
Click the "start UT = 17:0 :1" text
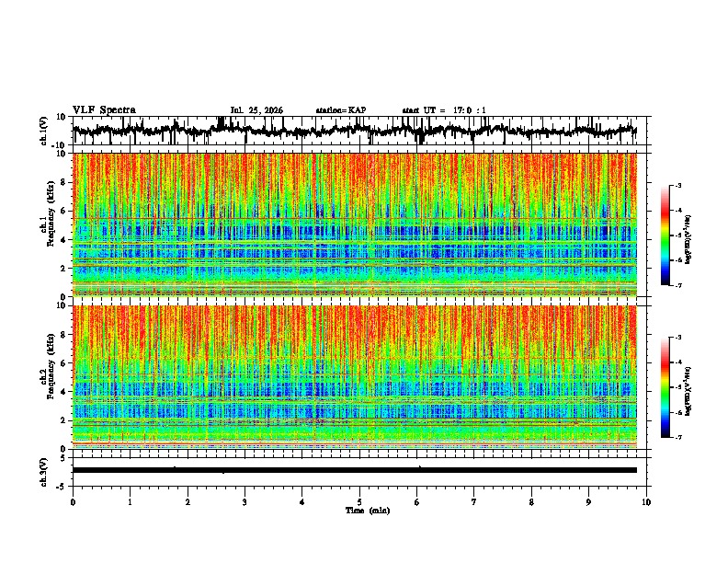click(444, 110)
